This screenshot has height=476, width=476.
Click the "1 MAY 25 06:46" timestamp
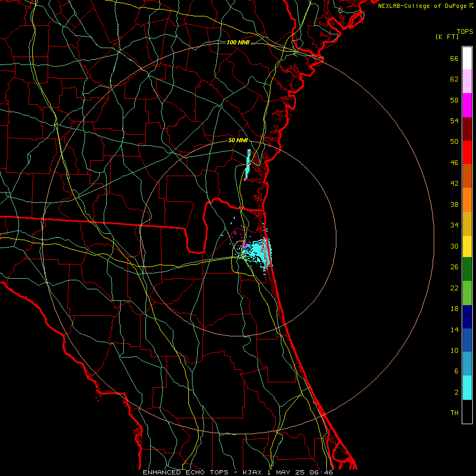click(x=300, y=472)
